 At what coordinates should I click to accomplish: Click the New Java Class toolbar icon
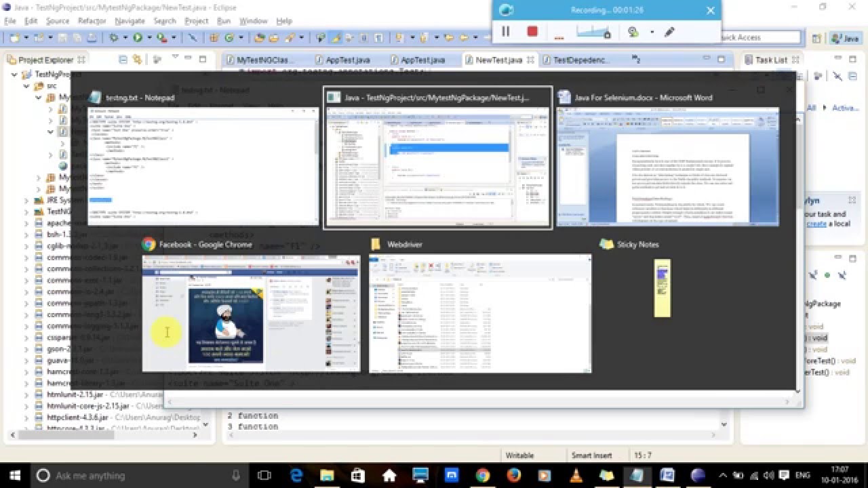click(230, 38)
